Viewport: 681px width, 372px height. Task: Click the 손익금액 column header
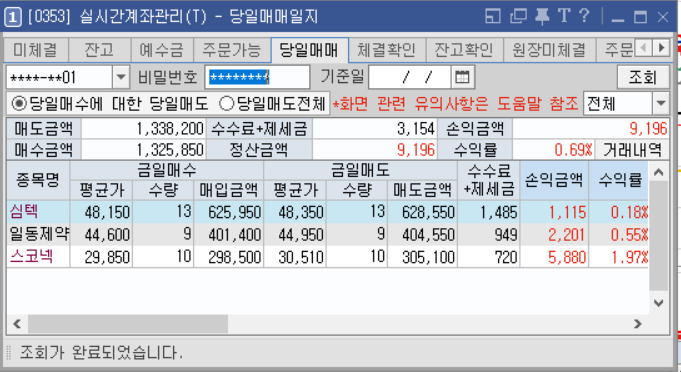554,180
